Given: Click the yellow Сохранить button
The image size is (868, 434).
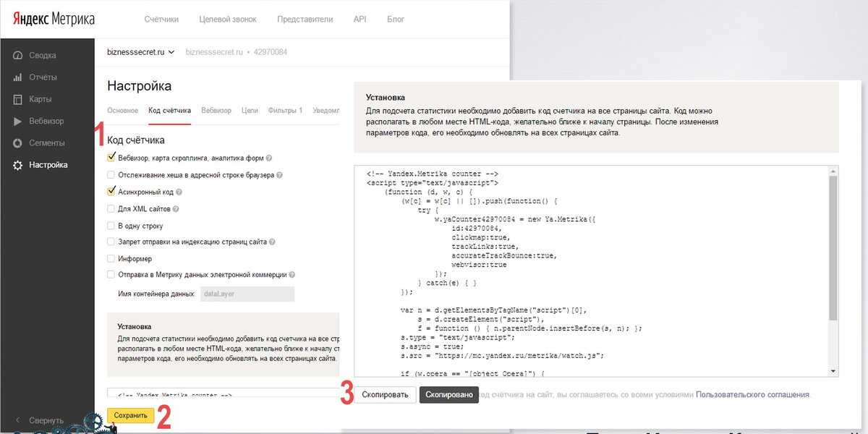Looking at the screenshot, I should tap(131, 415).
